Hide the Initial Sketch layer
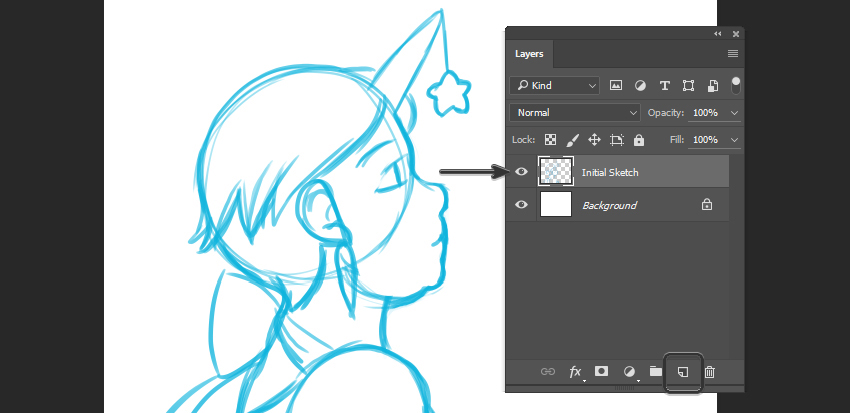This screenshot has height=413, width=850. click(x=521, y=172)
